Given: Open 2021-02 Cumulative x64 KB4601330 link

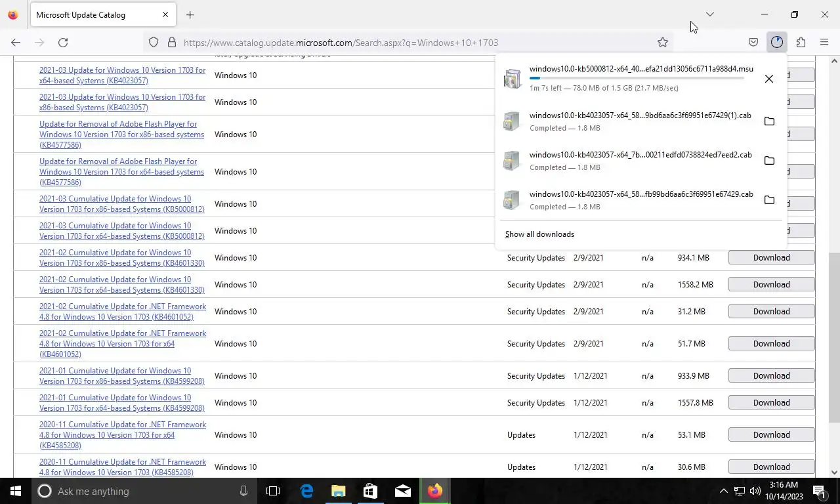Looking at the screenshot, I should (x=122, y=284).
